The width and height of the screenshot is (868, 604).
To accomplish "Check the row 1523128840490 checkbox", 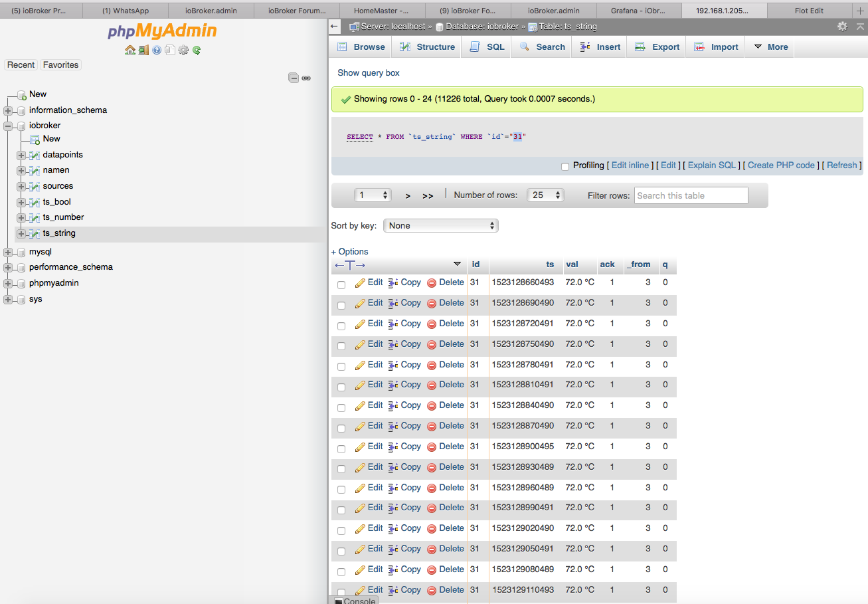I will pyautogui.click(x=341, y=408).
